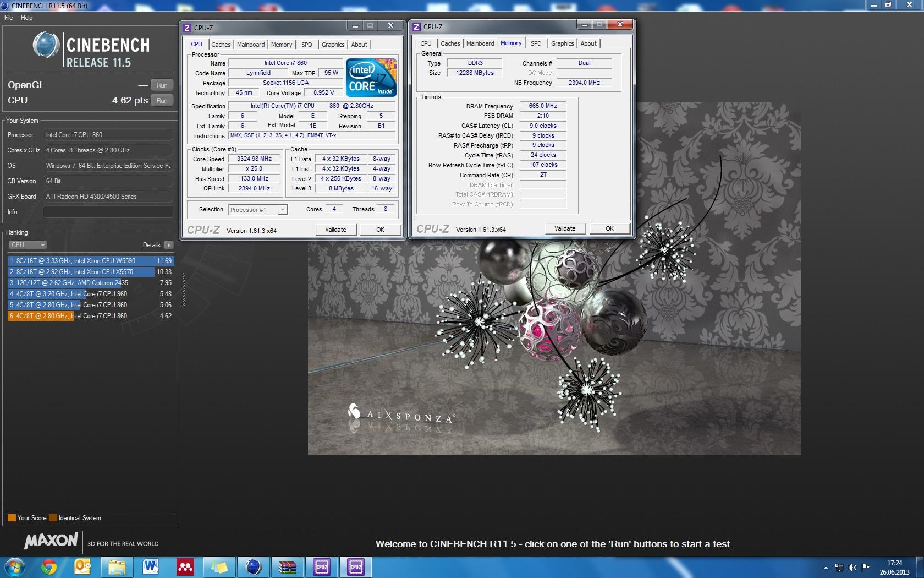924x578 pixels.
Task: Select the Xeon CPU W5590 ranking row
Action: coord(91,261)
